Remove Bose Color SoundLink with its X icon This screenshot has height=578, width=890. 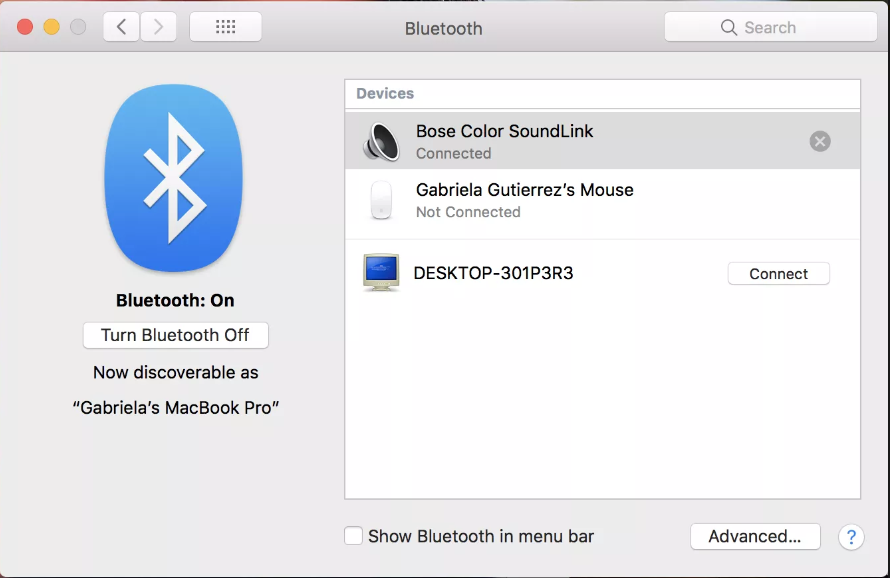[x=820, y=141]
